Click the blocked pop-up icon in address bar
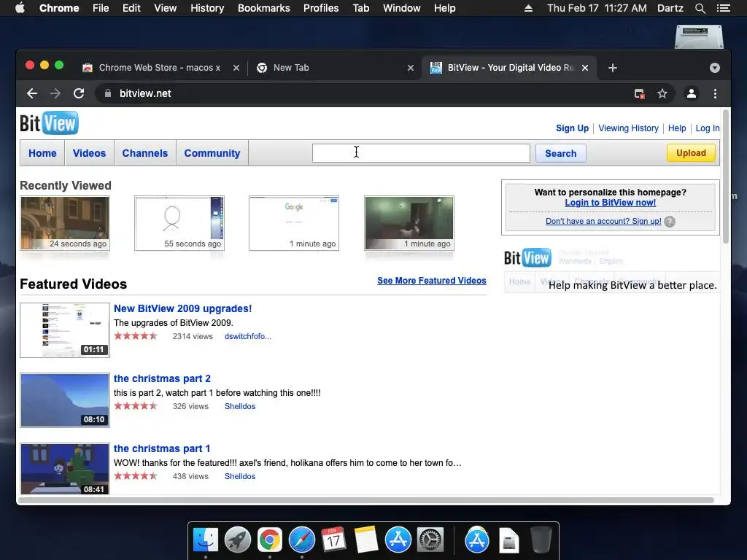 [x=639, y=94]
